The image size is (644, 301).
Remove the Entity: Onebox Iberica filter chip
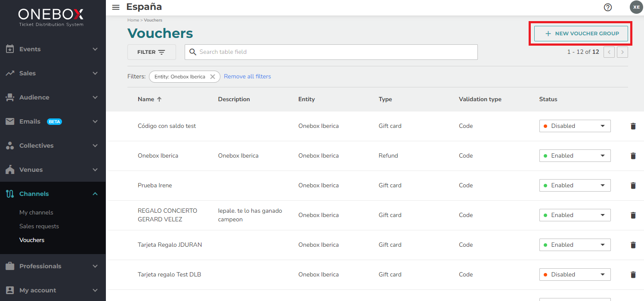point(213,77)
